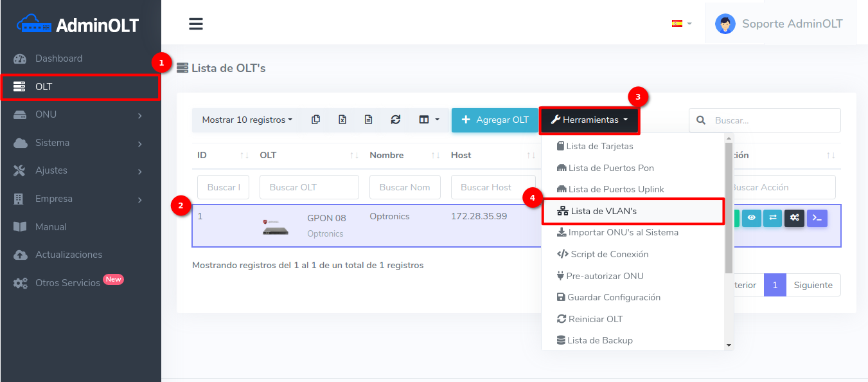Click the eye view button in the OLT row
The height and width of the screenshot is (382, 868).
tap(751, 218)
